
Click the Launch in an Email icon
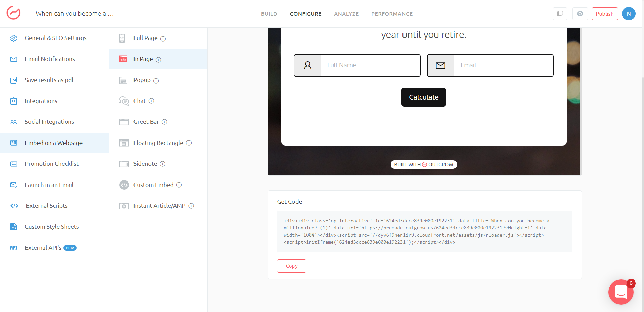click(x=14, y=185)
